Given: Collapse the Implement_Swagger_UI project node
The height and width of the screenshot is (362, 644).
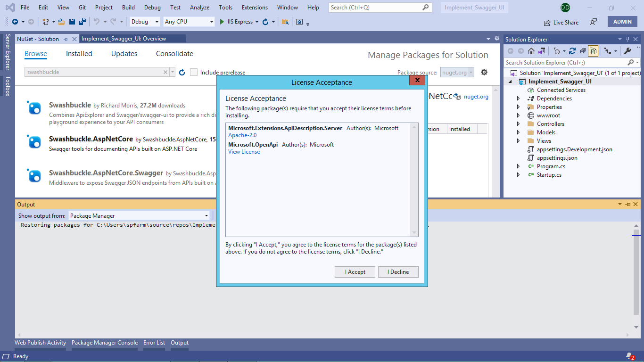Looking at the screenshot, I should (x=510, y=82).
